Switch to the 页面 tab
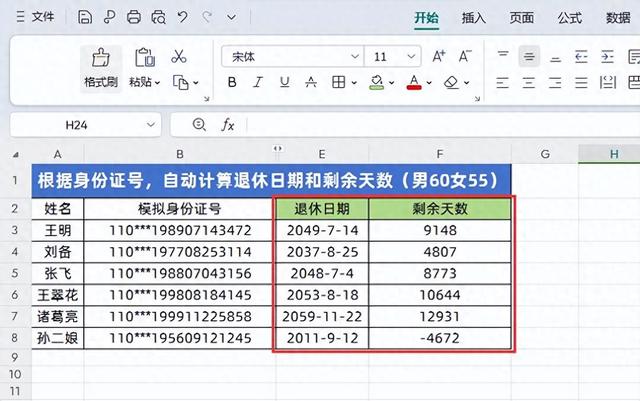Viewport: 640px width, 401px height. [x=522, y=18]
